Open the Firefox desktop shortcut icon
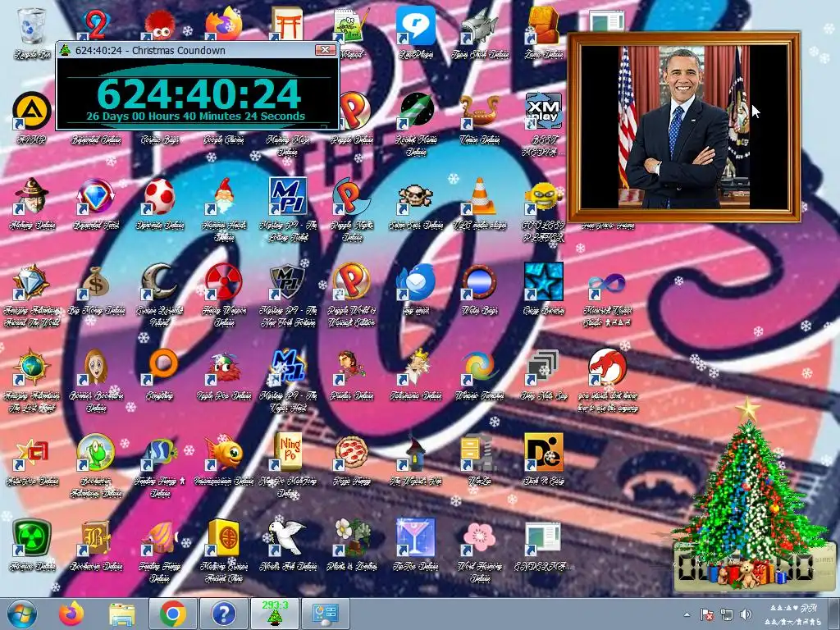The image size is (840, 630). pos(224,25)
